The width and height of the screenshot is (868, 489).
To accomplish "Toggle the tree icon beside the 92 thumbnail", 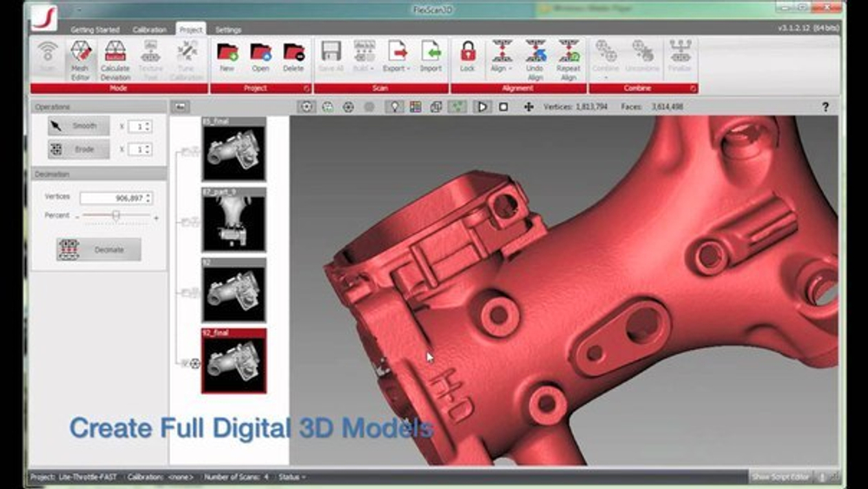I will (x=191, y=293).
